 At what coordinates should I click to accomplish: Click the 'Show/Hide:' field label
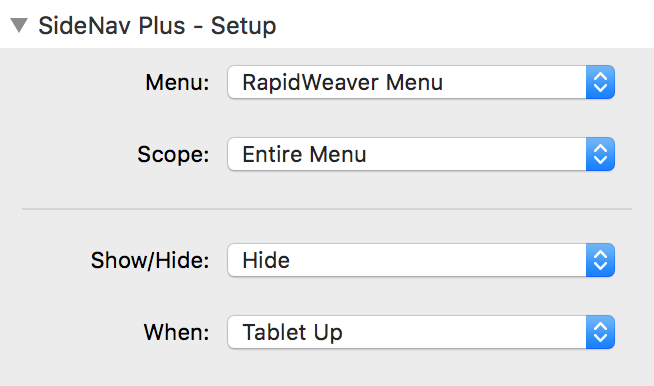[150, 260]
